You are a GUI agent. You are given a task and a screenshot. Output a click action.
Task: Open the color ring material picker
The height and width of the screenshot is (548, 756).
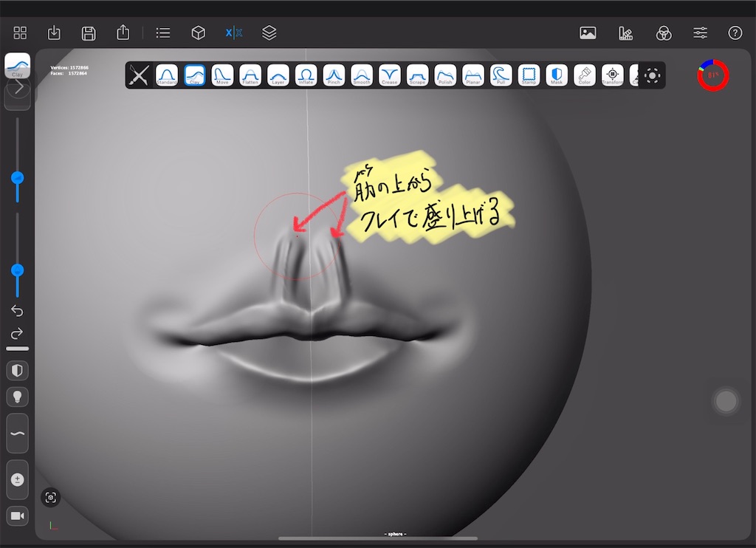point(713,75)
